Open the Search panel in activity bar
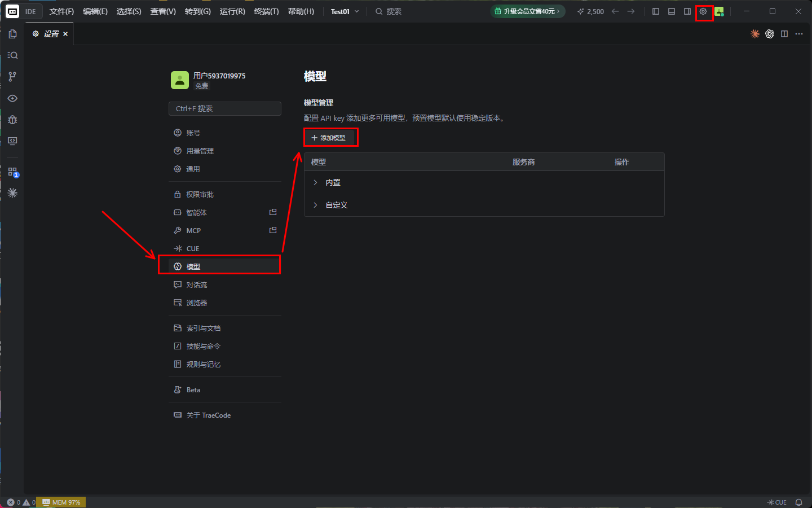812x508 pixels. tap(12, 55)
